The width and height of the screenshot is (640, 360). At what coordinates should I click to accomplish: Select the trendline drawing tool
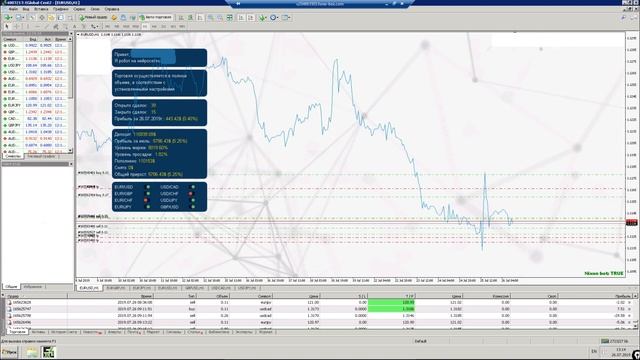[x=46, y=26]
